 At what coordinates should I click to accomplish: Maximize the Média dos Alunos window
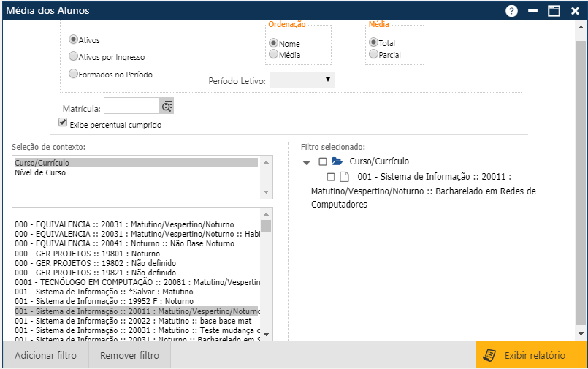[x=554, y=11]
